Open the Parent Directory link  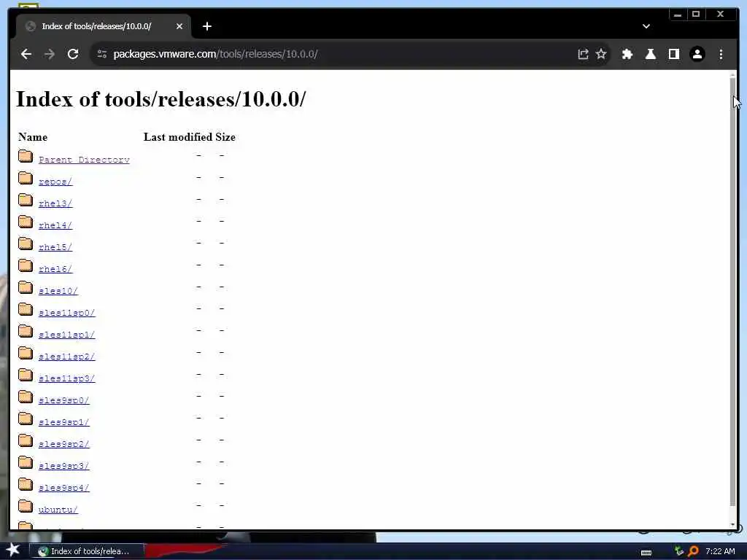pyautogui.click(x=84, y=160)
